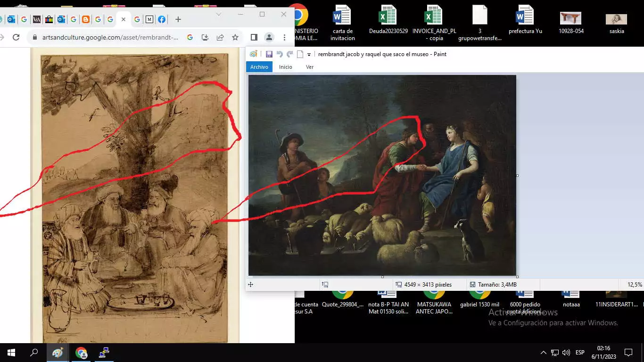The width and height of the screenshot is (644, 362).
Task: Open 10928-054 image thumbnail on desktop
Action: pos(571,23)
